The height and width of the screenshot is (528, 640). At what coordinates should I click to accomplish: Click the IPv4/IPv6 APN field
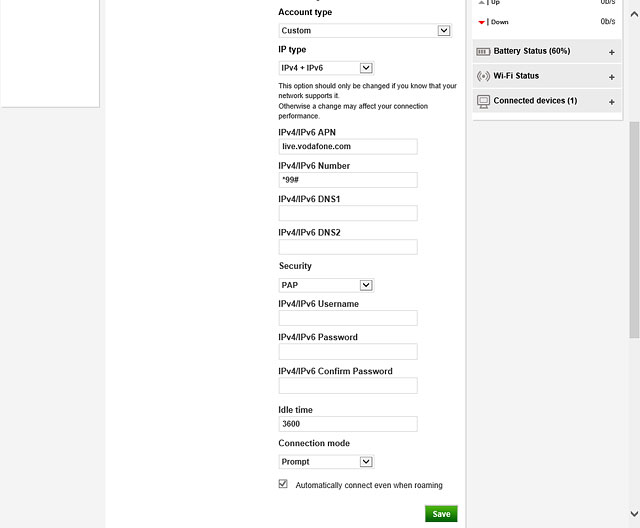[348, 146]
